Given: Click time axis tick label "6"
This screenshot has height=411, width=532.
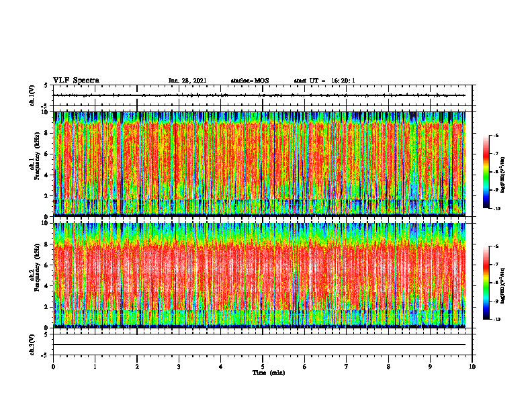Looking at the screenshot, I should tap(305, 367).
